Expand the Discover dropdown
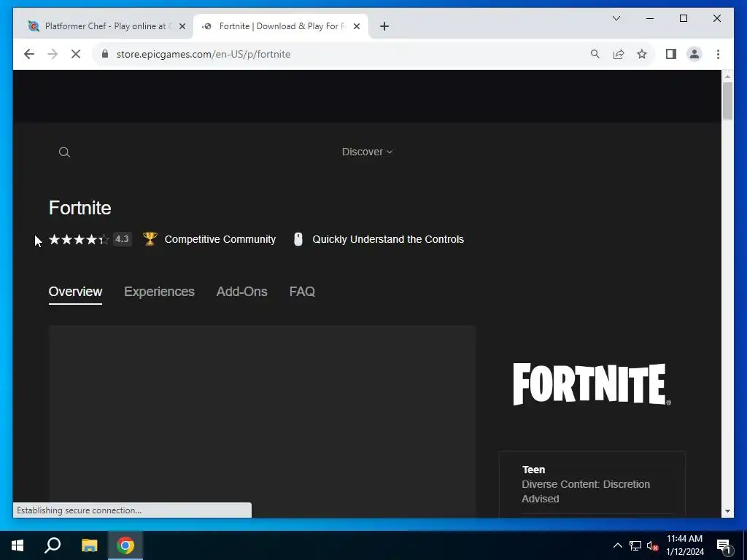 pos(368,152)
